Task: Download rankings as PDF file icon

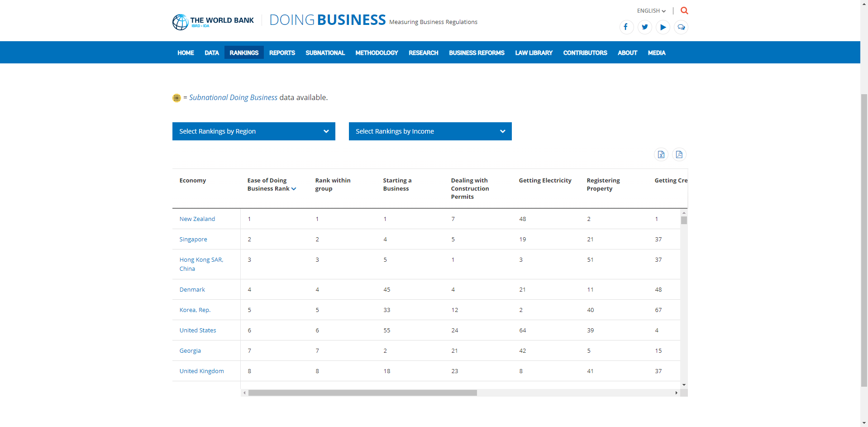Action: (679, 155)
